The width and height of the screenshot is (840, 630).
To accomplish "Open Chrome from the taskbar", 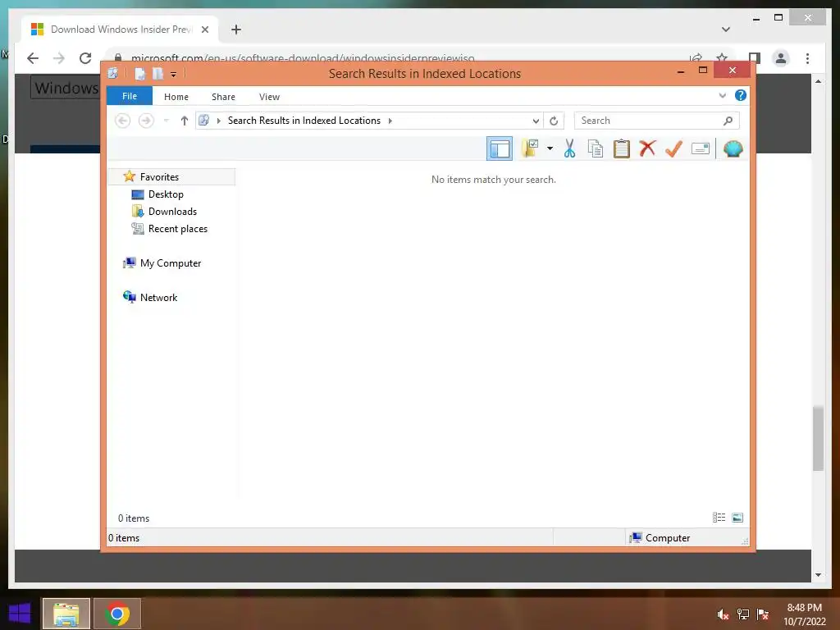I will (x=117, y=614).
